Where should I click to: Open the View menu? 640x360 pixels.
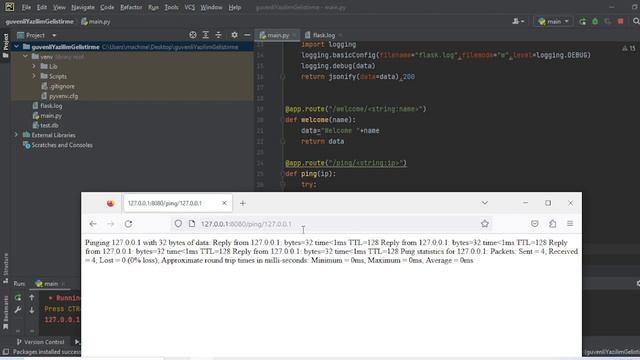point(59,7)
